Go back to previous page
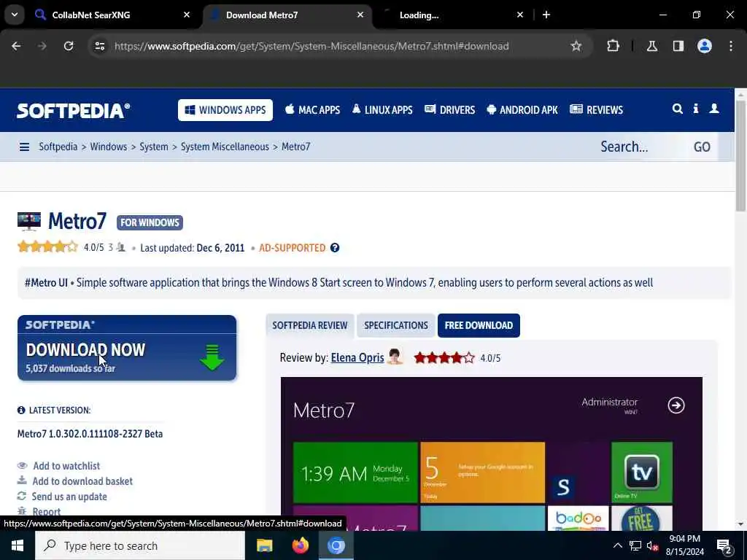 (16, 46)
